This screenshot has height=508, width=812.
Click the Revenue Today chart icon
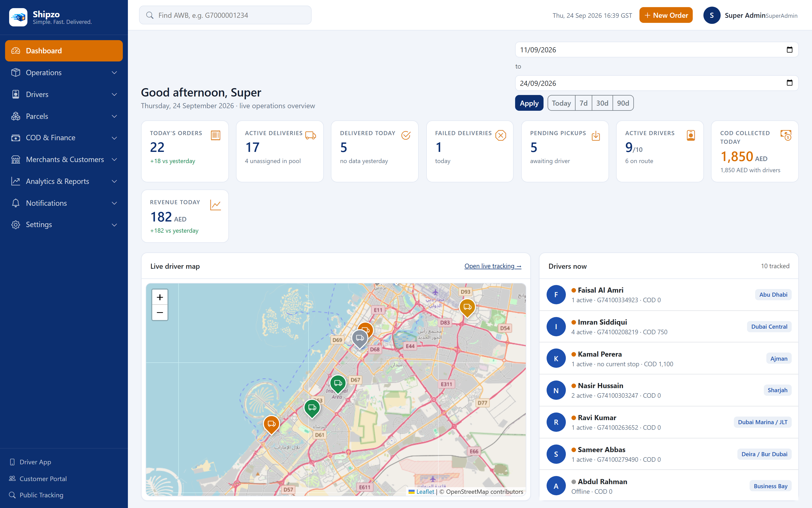pyautogui.click(x=215, y=205)
